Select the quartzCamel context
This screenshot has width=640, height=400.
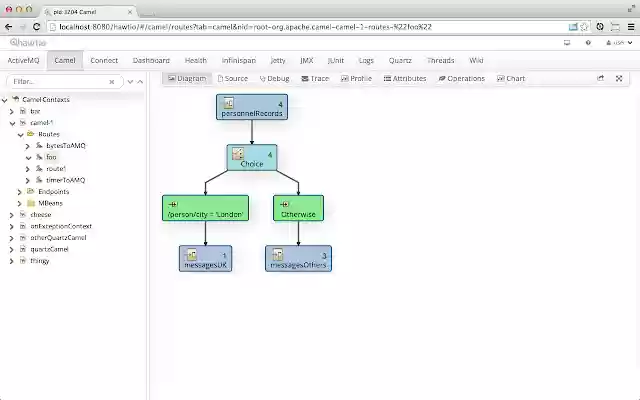point(49,249)
